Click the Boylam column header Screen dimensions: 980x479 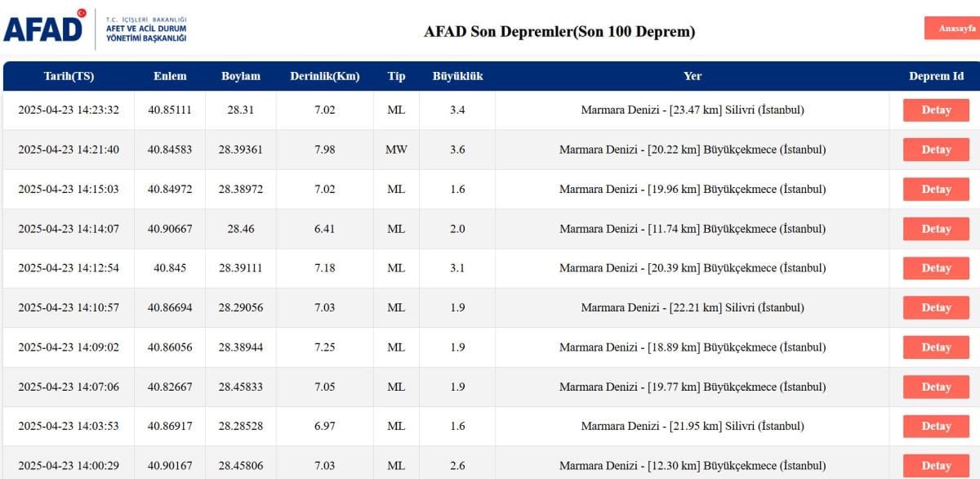(241, 76)
